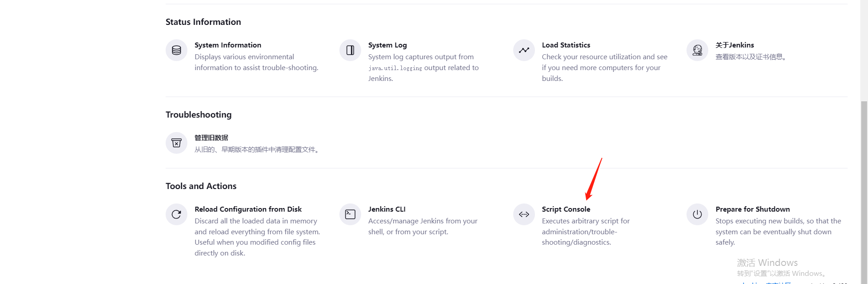Viewport: 868px width, 284px height.
Task: Open the 关于Jenkins title link
Action: [x=734, y=45]
